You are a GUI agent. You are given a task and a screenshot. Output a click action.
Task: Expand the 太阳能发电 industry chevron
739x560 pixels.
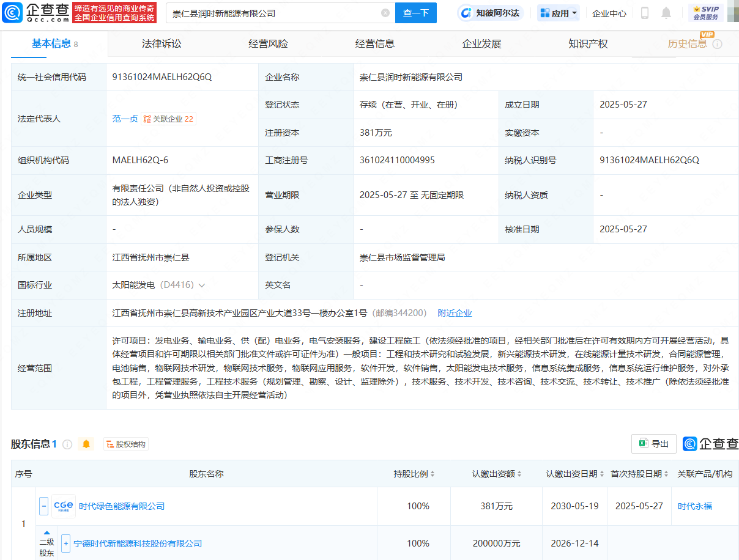point(202,286)
